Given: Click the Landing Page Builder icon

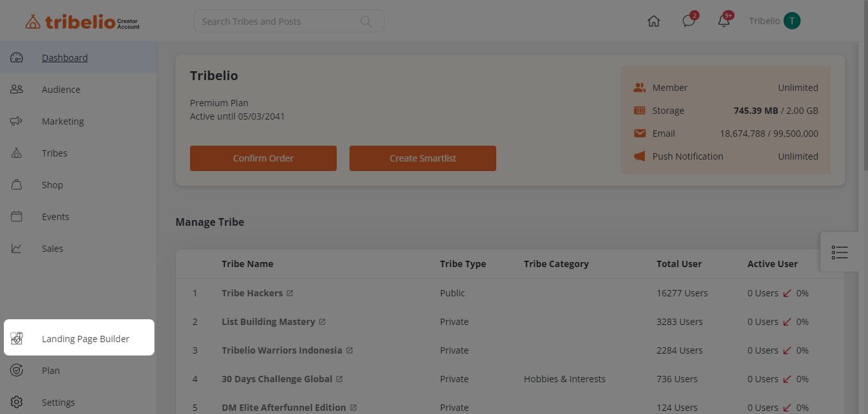Looking at the screenshot, I should (17, 339).
